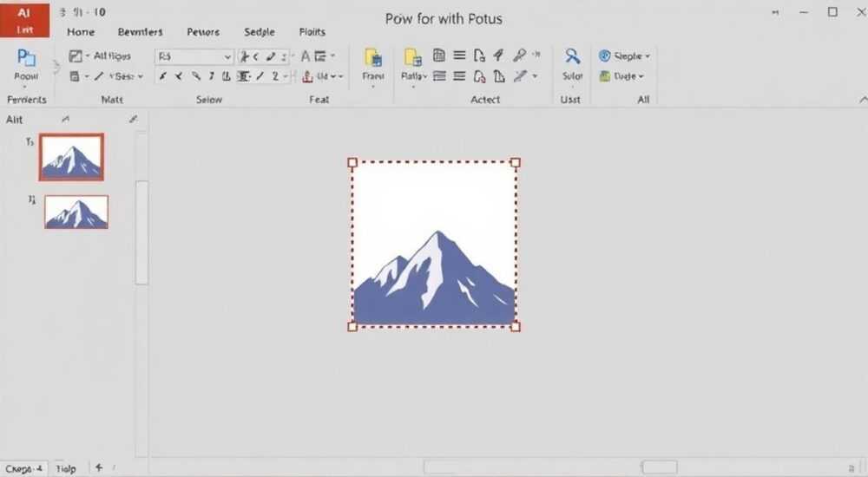Screen dimensions: 868x477
Task: Click the green Dude icon
Action: tap(604, 76)
